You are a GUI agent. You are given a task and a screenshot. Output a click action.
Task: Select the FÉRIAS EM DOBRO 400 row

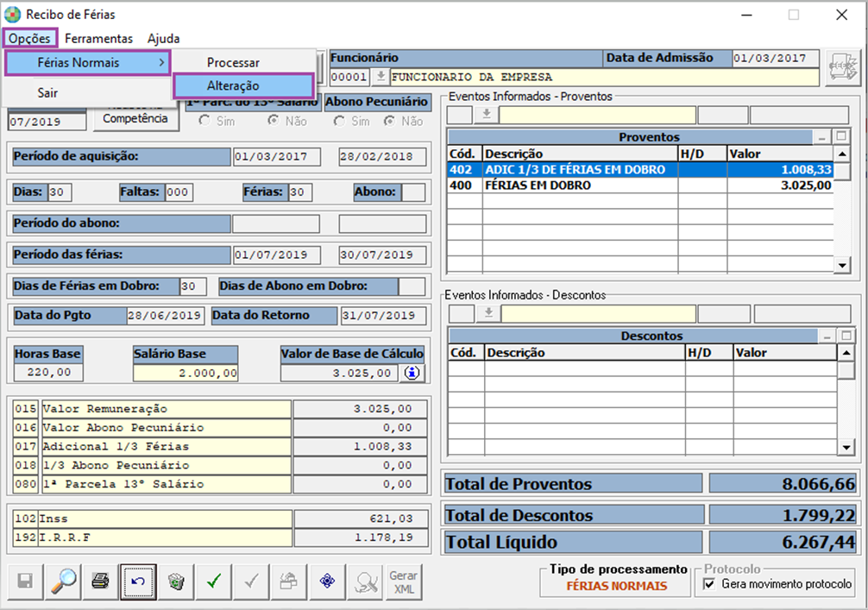[x=640, y=186]
